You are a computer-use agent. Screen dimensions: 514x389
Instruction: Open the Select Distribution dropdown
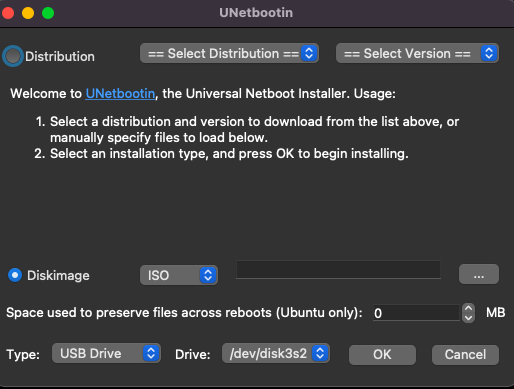pos(229,53)
